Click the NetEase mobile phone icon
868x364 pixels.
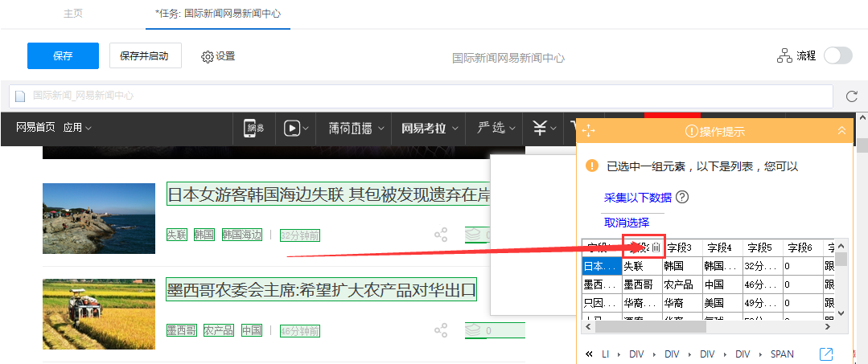[x=254, y=129]
